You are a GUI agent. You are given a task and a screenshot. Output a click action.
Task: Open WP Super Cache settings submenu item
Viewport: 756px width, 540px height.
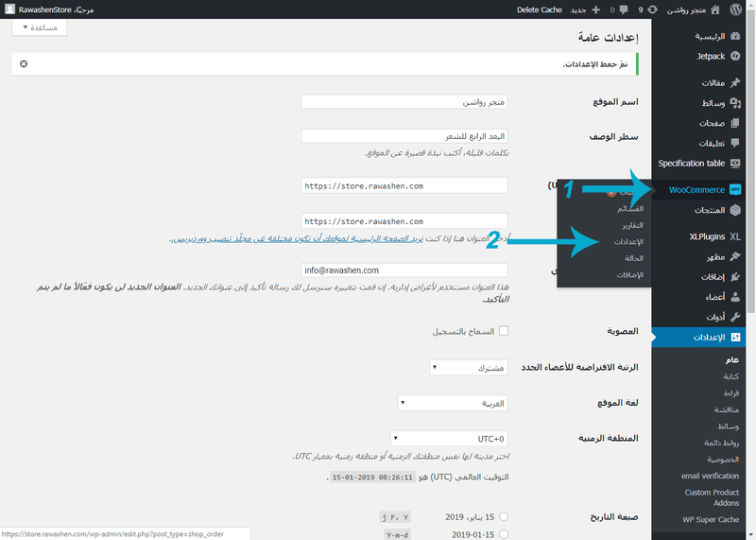point(711,520)
